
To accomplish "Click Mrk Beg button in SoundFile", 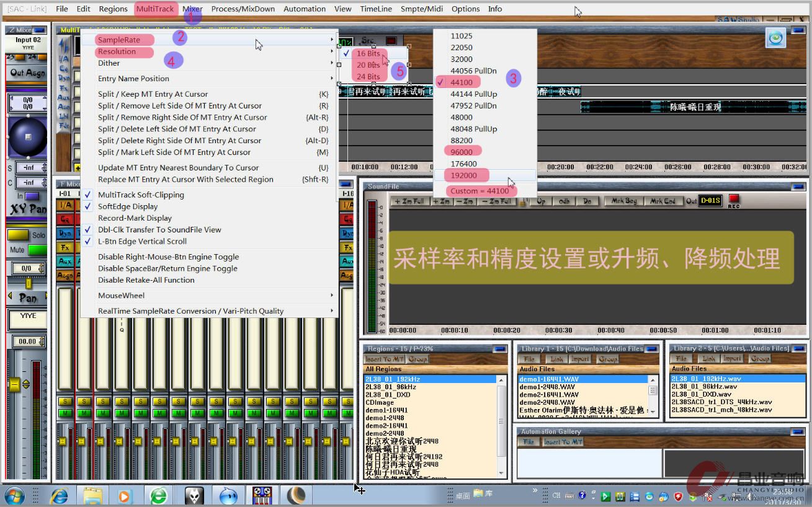I will pos(623,201).
